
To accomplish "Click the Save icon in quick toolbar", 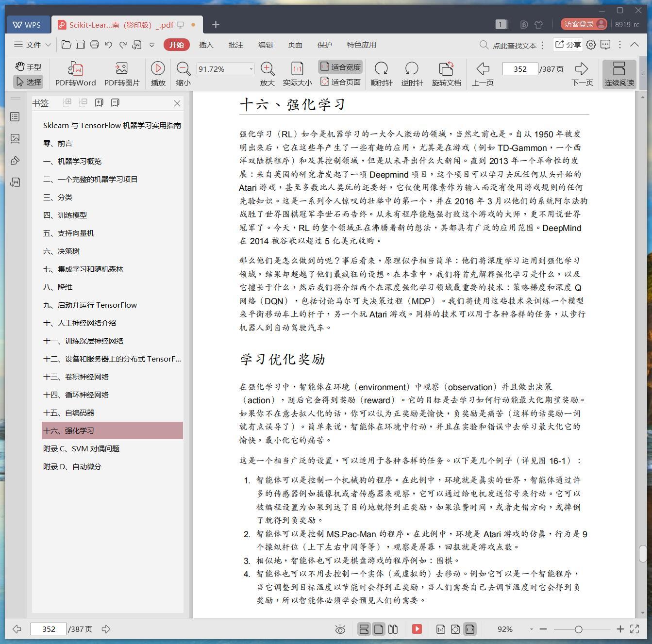I will pyautogui.click(x=80, y=45).
